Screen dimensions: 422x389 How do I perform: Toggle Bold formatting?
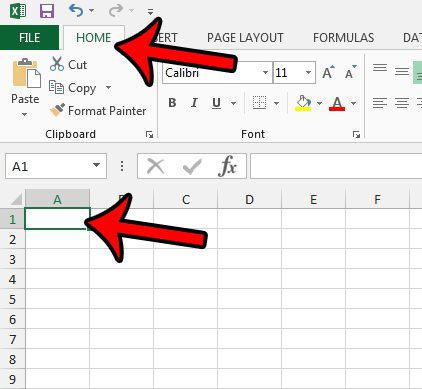click(172, 103)
